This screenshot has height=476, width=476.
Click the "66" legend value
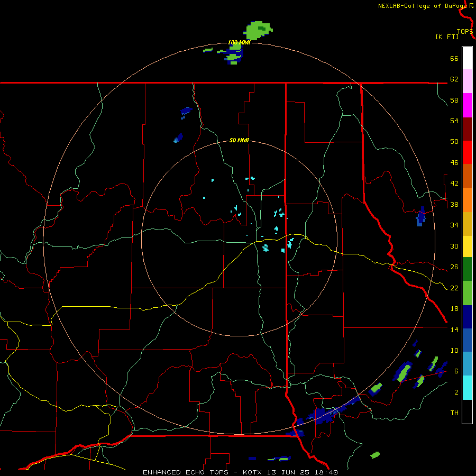pyautogui.click(x=454, y=58)
